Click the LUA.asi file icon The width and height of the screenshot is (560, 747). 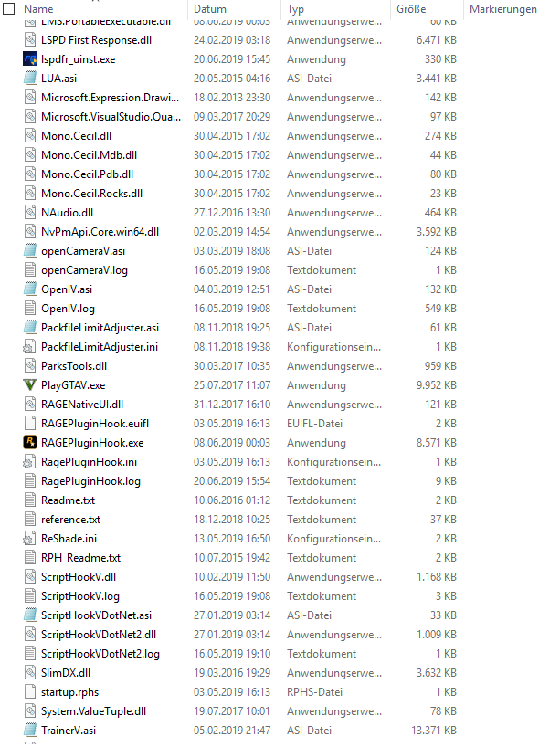click(30, 79)
